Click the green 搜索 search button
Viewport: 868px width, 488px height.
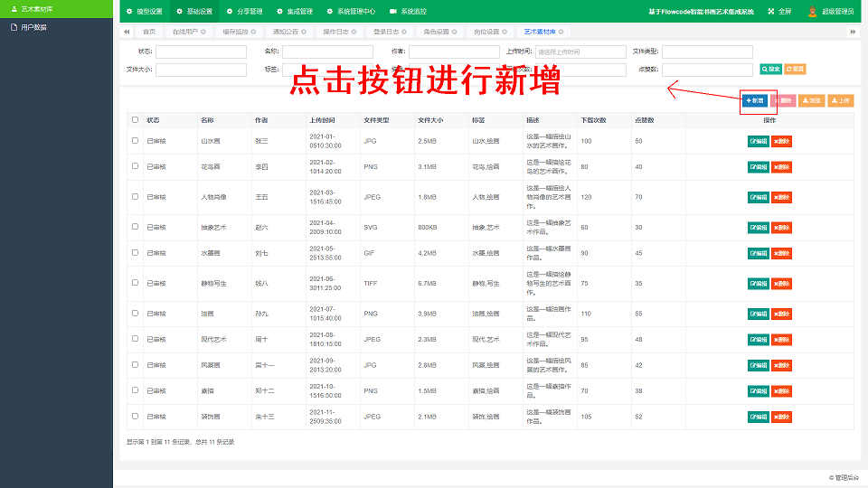pos(770,69)
